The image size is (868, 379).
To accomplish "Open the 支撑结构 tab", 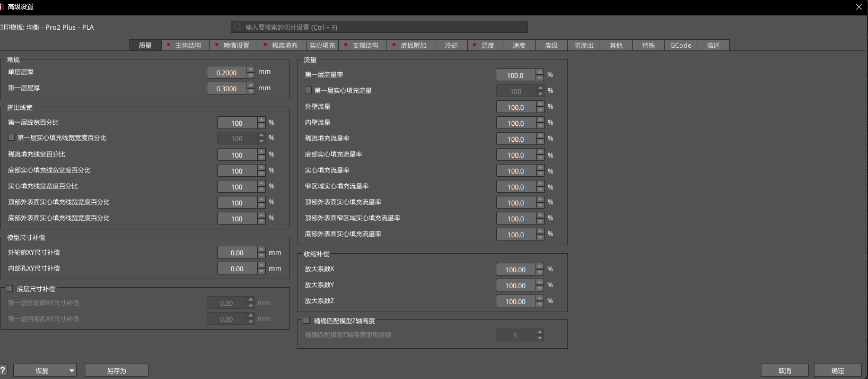I will click(x=362, y=46).
